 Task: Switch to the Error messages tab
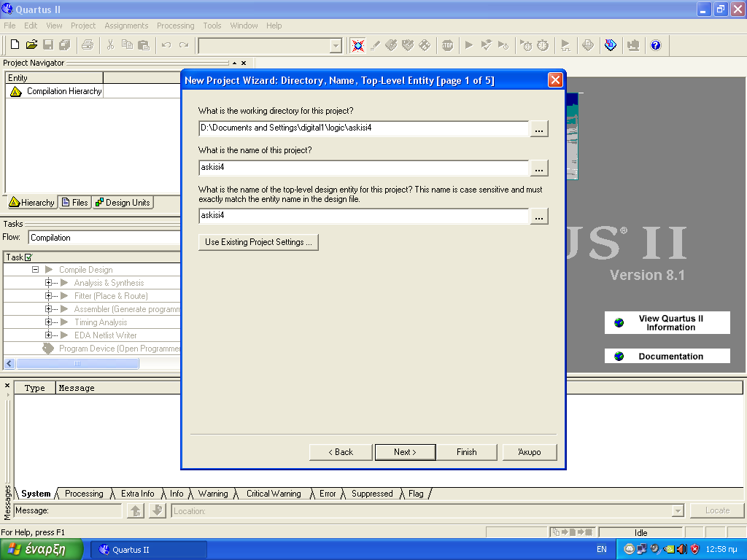pos(328,494)
